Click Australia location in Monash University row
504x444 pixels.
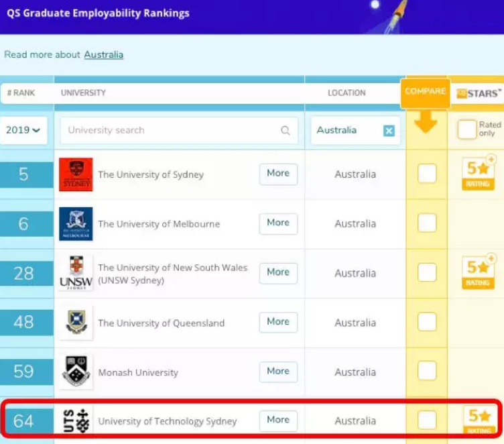[355, 372]
